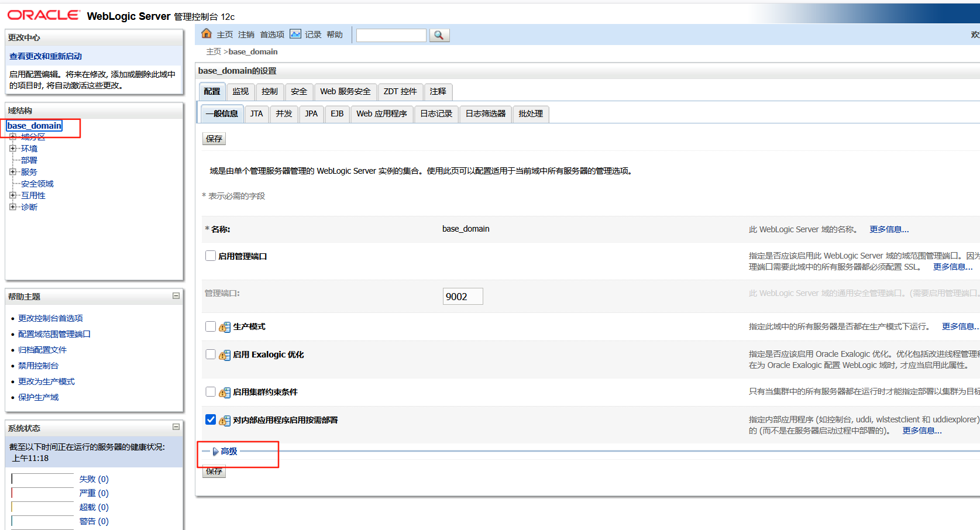
Task: Click the home icon in toolbar
Action: click(207, 34)
